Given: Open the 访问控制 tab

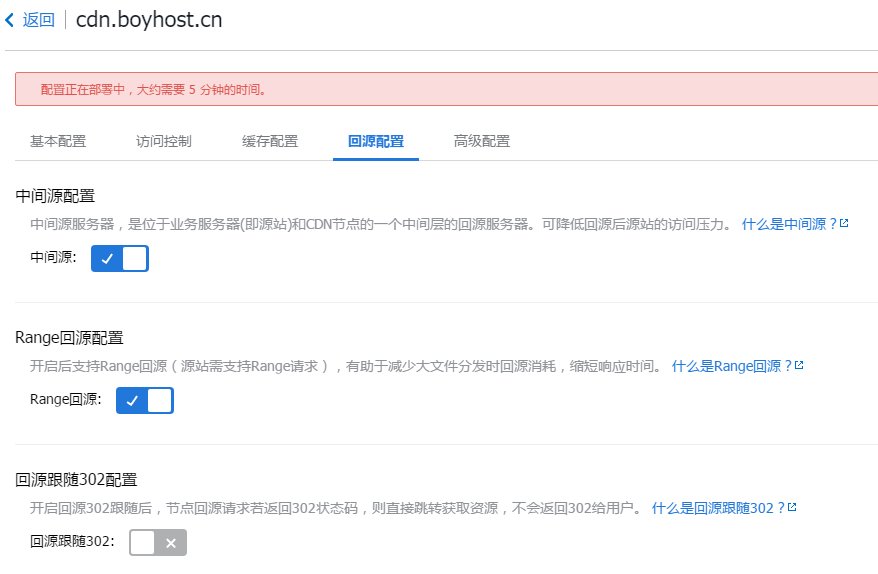Looking at the screenshot, I should 164,141.
